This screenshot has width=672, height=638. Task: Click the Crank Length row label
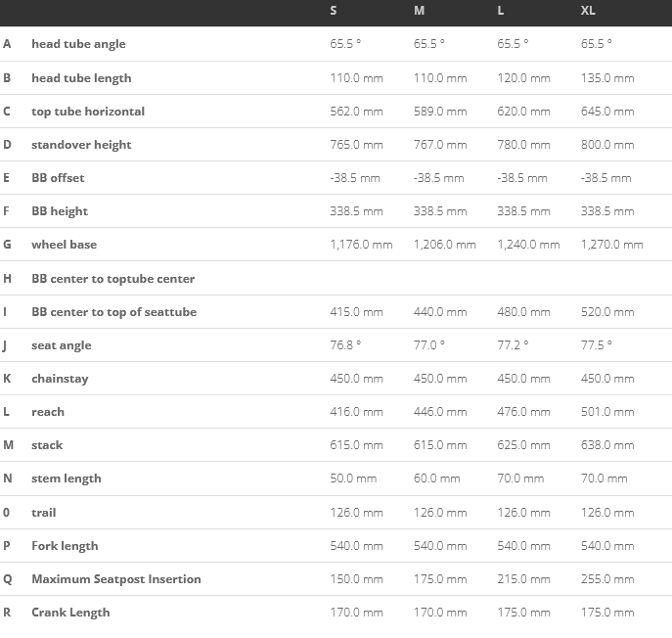click(x=70, y=613)
